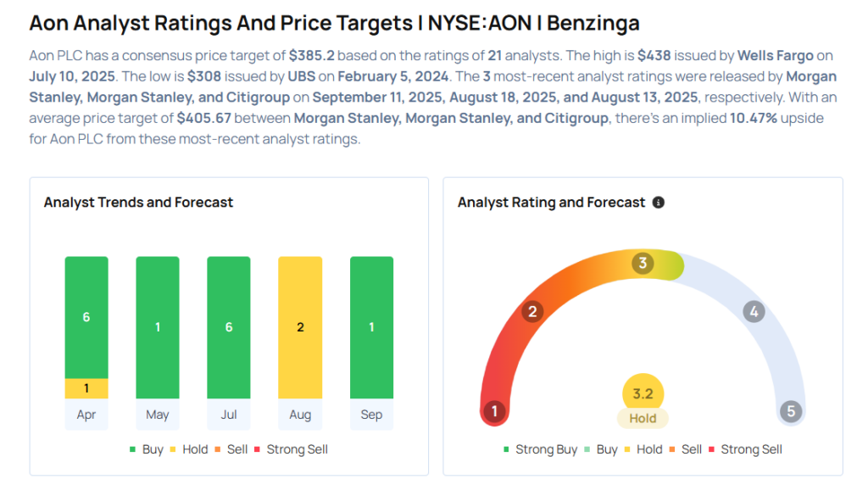Image resolution: width=868 pixels, height=479 pixels.
Task: Click the Sep bar in the trends chart
Action: (371, 327)
